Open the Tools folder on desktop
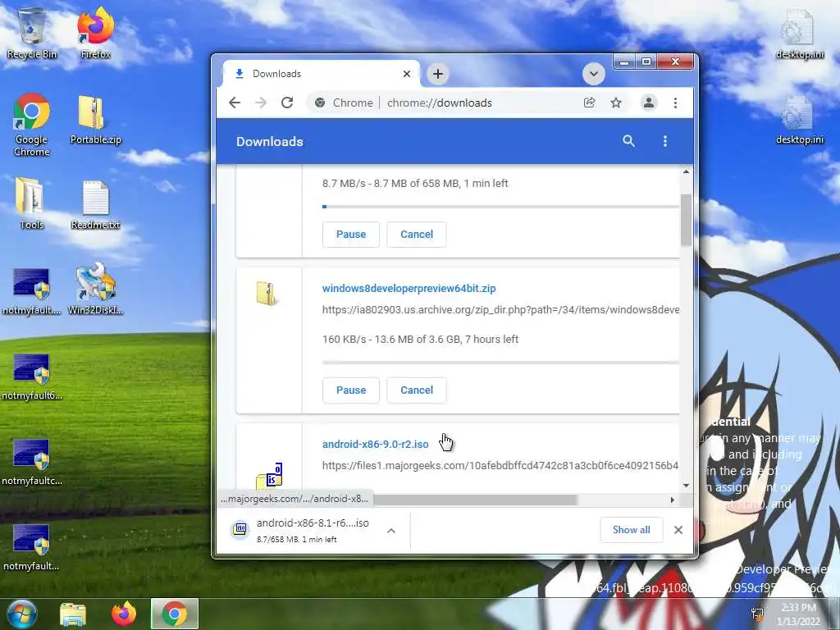Screen dimensions: 840x630 [x=31, y=203]
